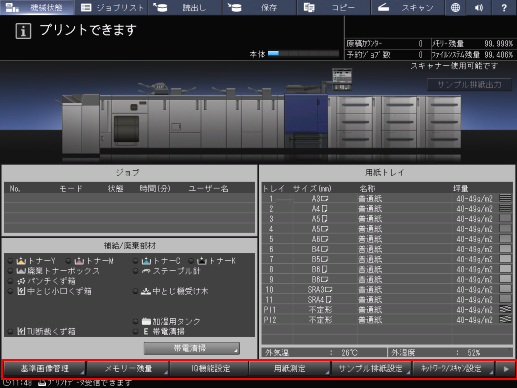Select the tray 6 B4 row
The width and height of the screenshot is (517, 388).
click(x=387, y=249)
